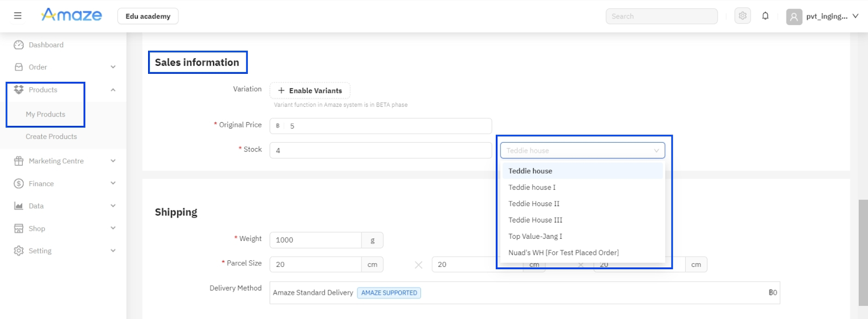Expand the Finance chevron

[x=113, y=183]
